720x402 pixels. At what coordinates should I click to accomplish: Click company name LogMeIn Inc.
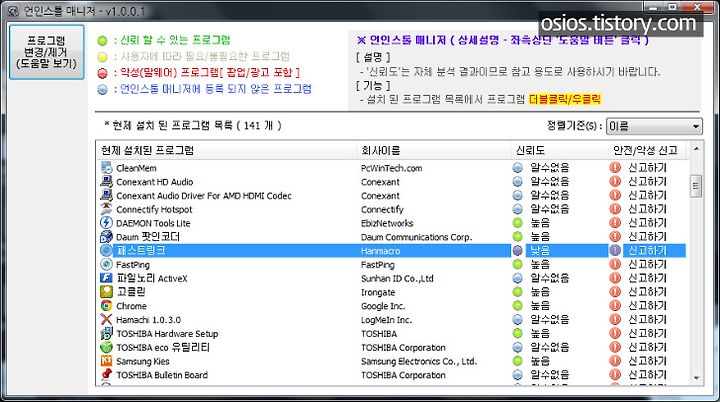(386, 320)
